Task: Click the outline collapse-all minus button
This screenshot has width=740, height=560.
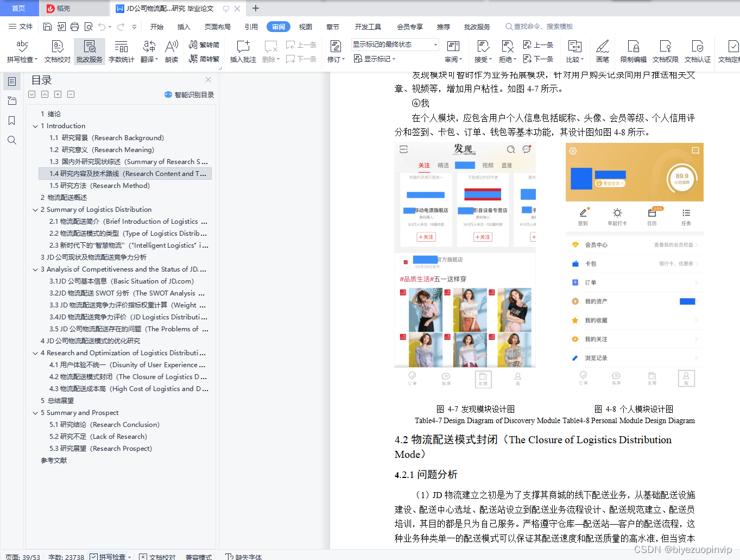Action: (x=71, y=94)
